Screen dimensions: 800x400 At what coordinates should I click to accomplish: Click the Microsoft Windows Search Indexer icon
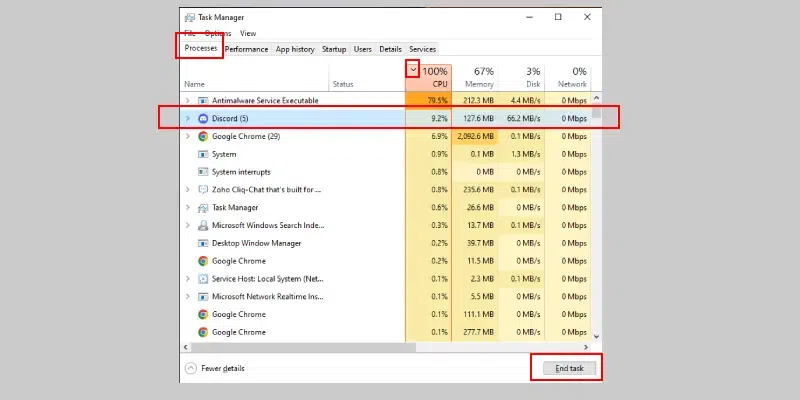tap(203, 226)
